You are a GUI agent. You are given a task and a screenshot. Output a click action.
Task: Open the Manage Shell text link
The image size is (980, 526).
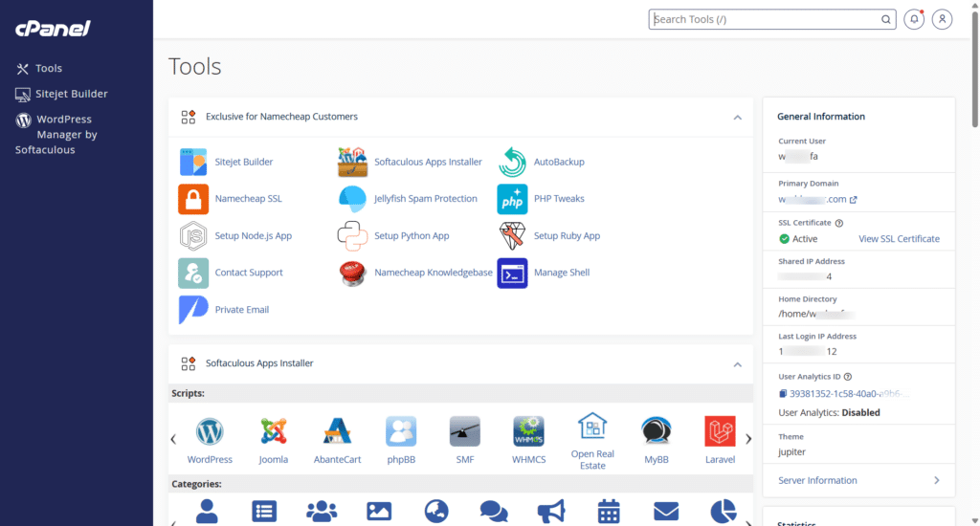point(561,273)
